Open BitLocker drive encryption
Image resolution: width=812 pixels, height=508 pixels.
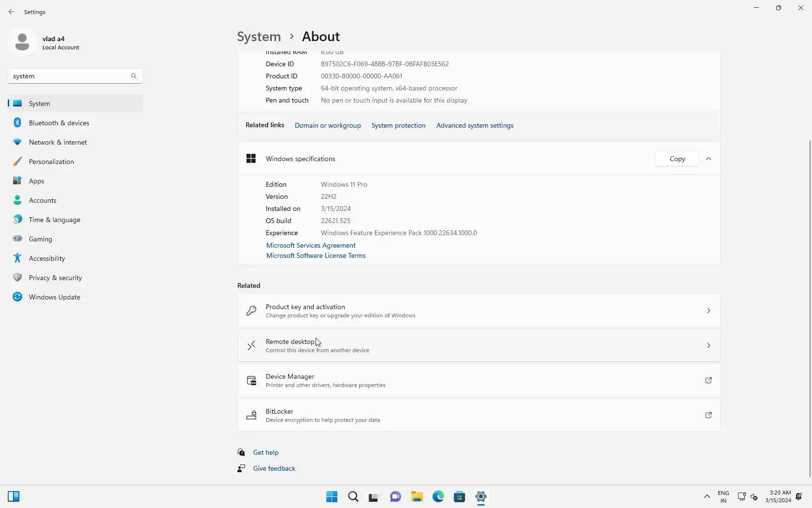(x=478, y=415)
